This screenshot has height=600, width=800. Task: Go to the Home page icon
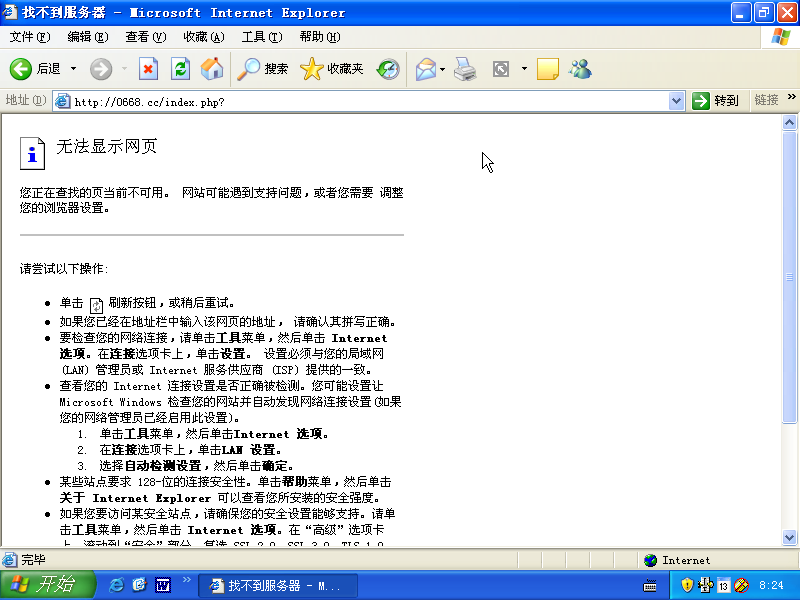211,69
